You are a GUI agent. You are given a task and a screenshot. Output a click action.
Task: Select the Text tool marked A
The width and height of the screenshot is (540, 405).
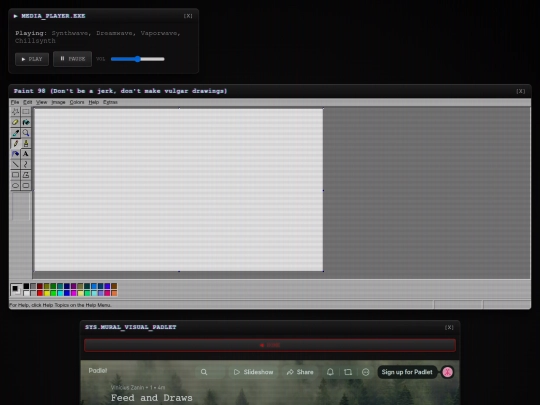coord(26,154)
